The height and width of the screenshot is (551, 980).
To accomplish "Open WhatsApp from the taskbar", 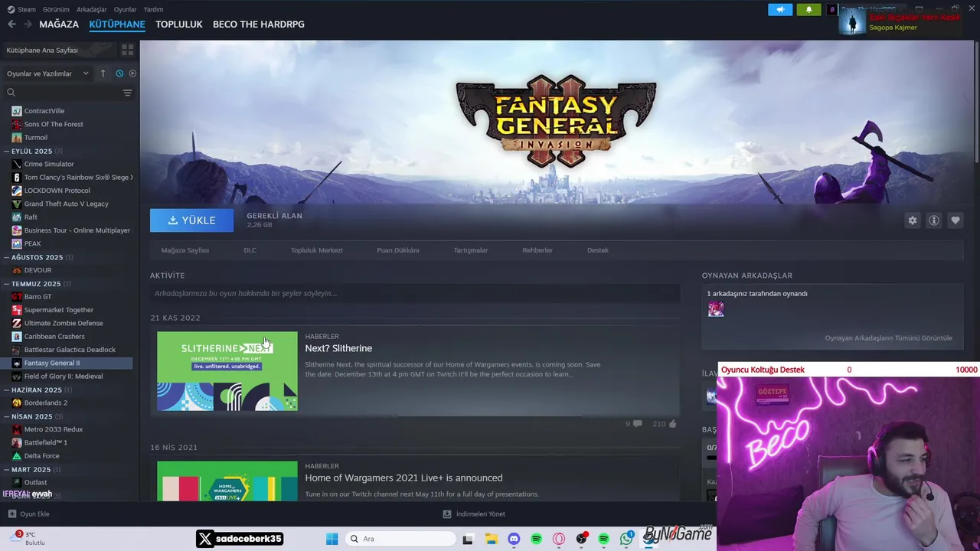I will coord(627,539).
